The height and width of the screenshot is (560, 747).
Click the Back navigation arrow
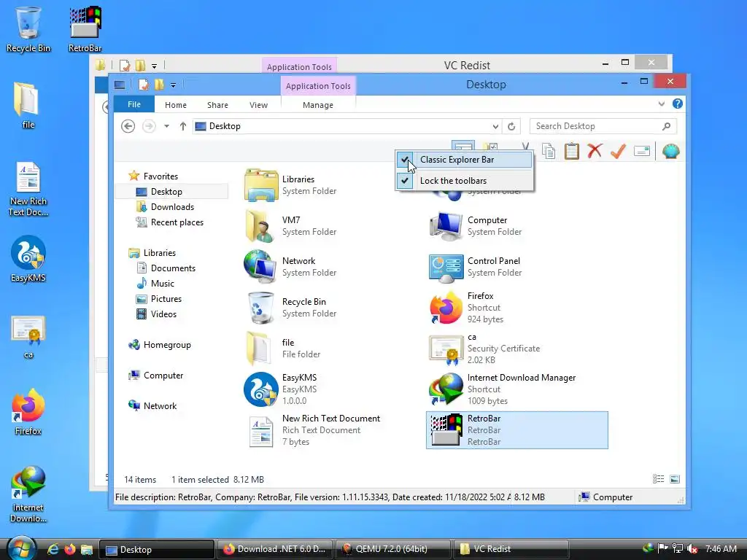click(128, 126)
